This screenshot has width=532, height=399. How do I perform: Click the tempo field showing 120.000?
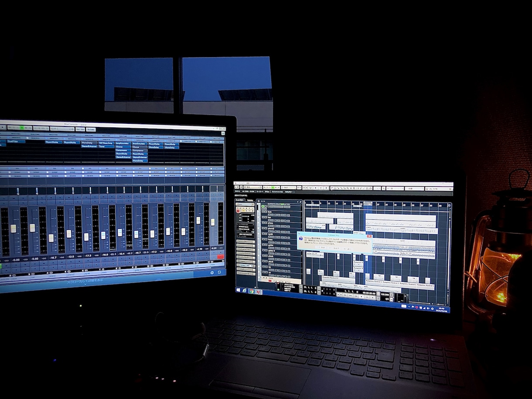[385, 295]
